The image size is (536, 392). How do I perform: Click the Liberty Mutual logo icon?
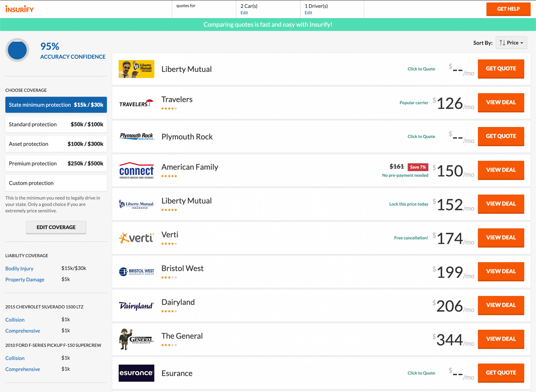[x=137, y=69]
